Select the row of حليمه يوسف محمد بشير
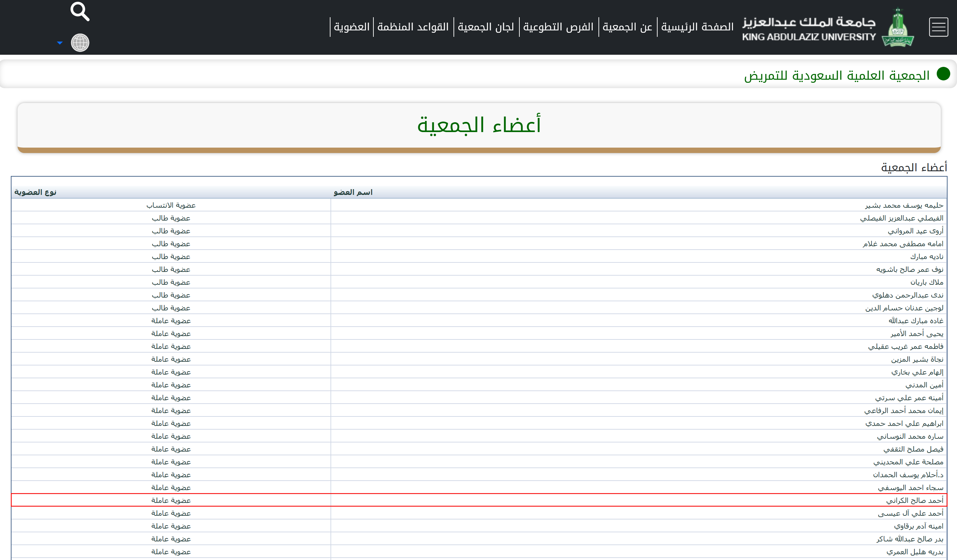The height and width of the screenshot is (560, 957). click(x=904, y=205)
